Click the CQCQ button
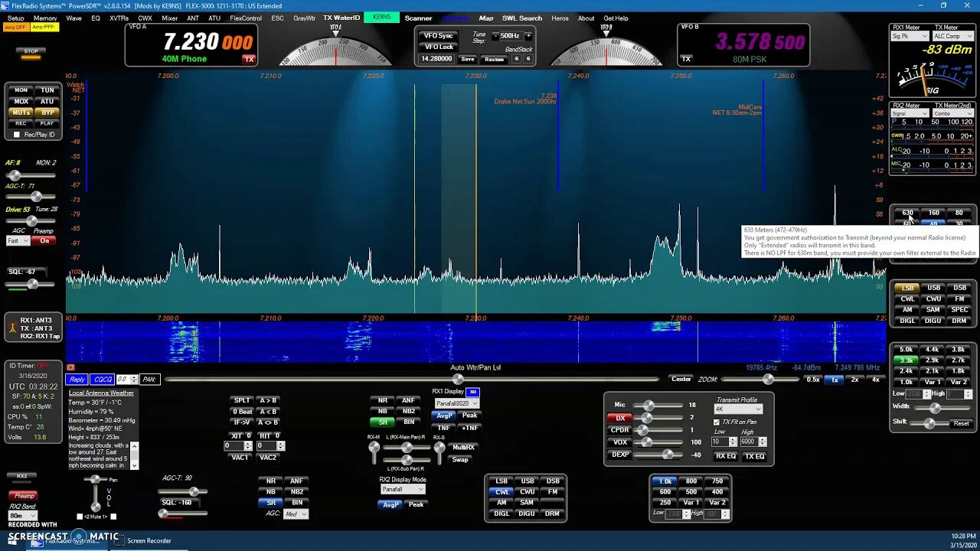This screenshot has height=551, width=980. click(102, 380)
